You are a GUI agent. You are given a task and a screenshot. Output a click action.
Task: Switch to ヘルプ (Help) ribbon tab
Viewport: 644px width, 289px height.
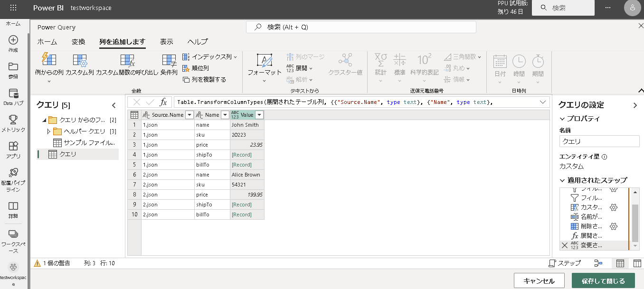(198, 42)
